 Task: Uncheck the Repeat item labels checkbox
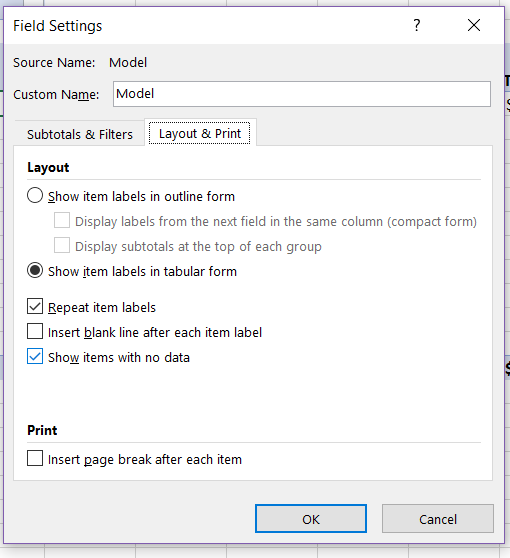click(35, 306)
